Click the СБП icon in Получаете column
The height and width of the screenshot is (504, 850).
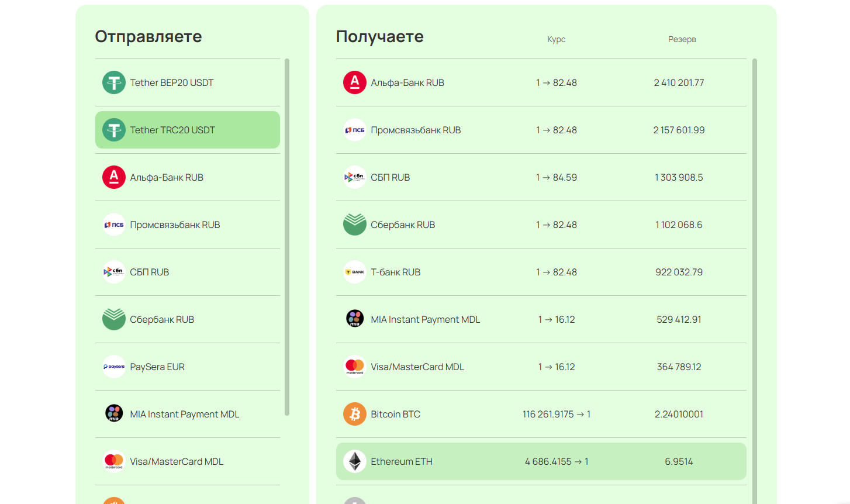point(354,177)
